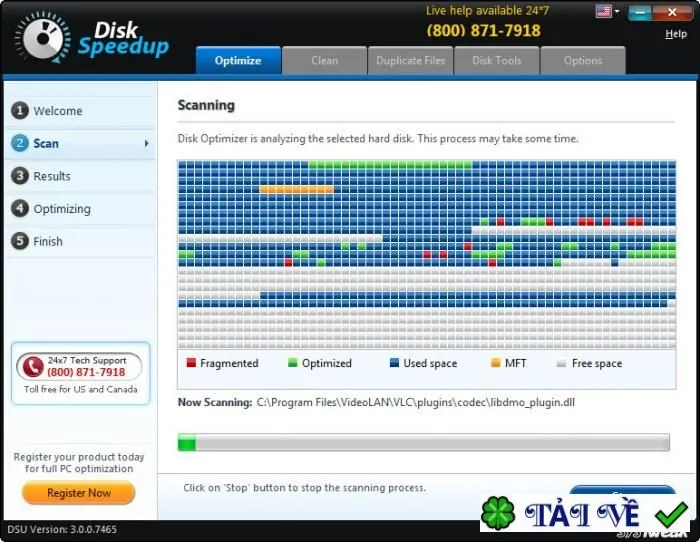
Task: Click the number 4 circle icon beside Optimizing
Action: tap(20, 208)
